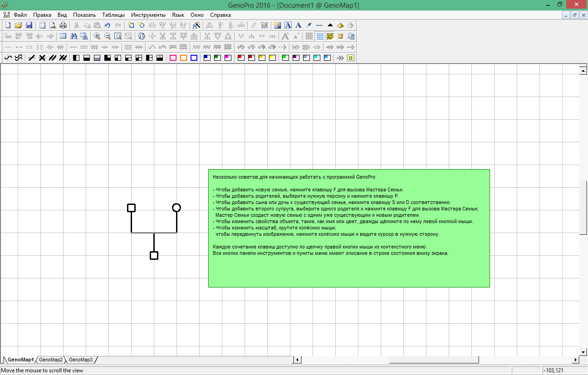Add new female individual

click(x=142, y=25)
